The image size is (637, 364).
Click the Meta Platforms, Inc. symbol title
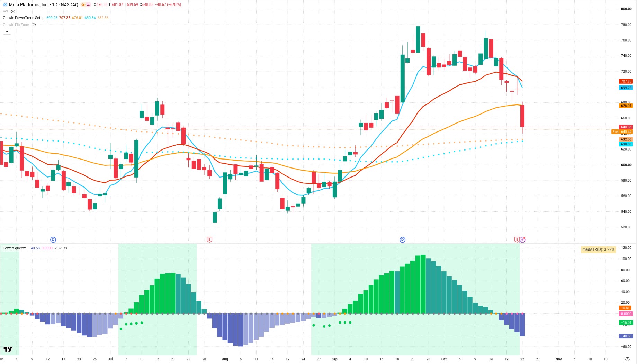click(28, 5)
